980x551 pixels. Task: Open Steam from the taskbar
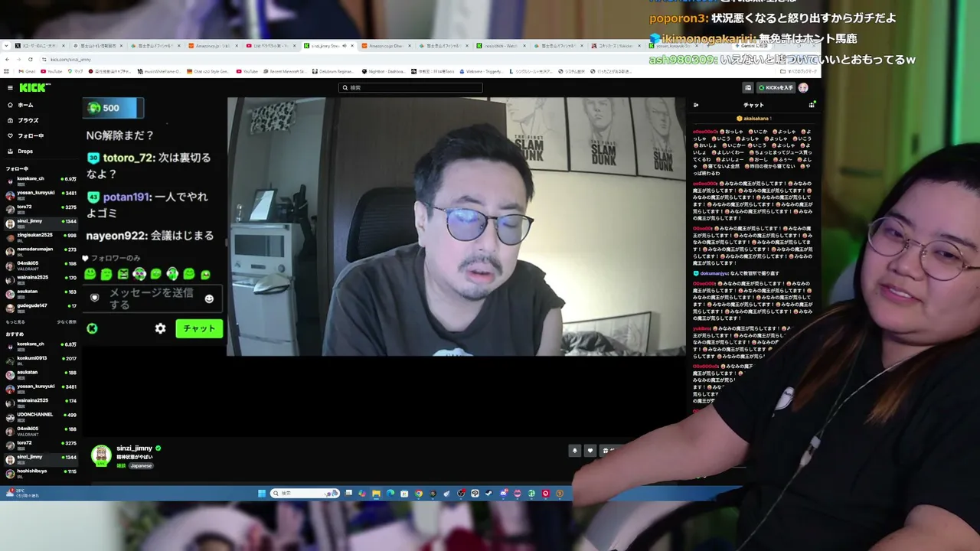pyautogui.click(x=489, y=494)
